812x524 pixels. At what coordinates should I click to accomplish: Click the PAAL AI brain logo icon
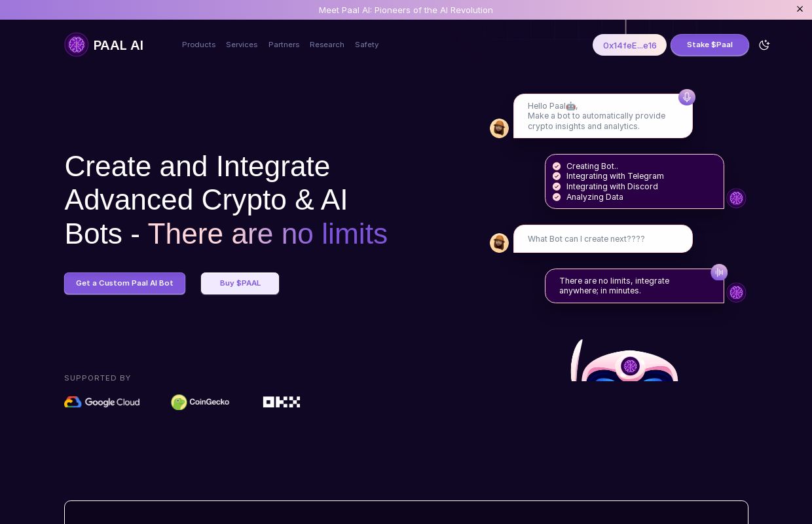77,45
